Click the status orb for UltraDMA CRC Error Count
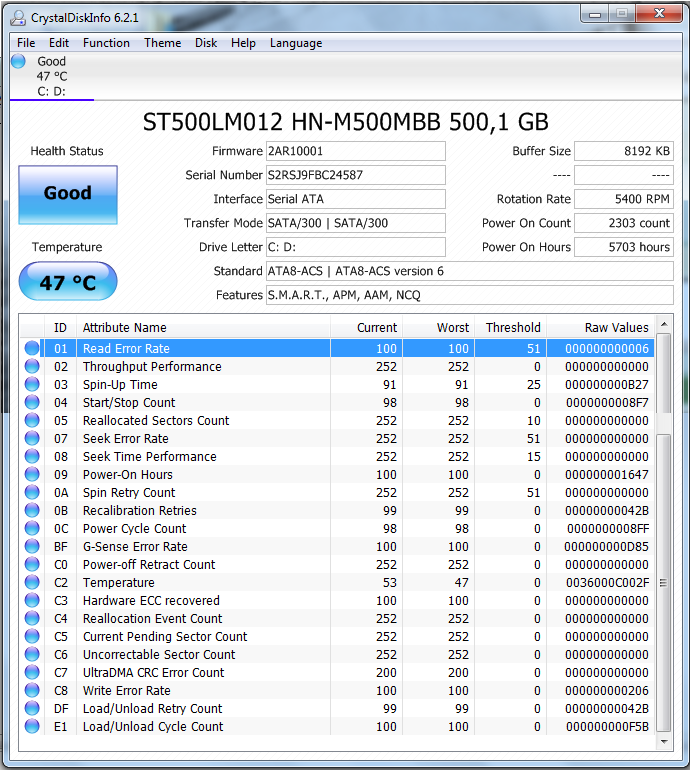The height and width of the screenshot is (770, 690). 32,672
